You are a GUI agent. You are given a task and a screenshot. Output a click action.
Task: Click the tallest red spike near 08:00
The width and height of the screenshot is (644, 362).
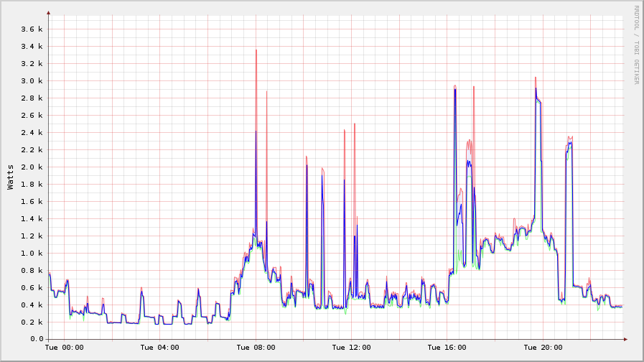pos(256,52)
